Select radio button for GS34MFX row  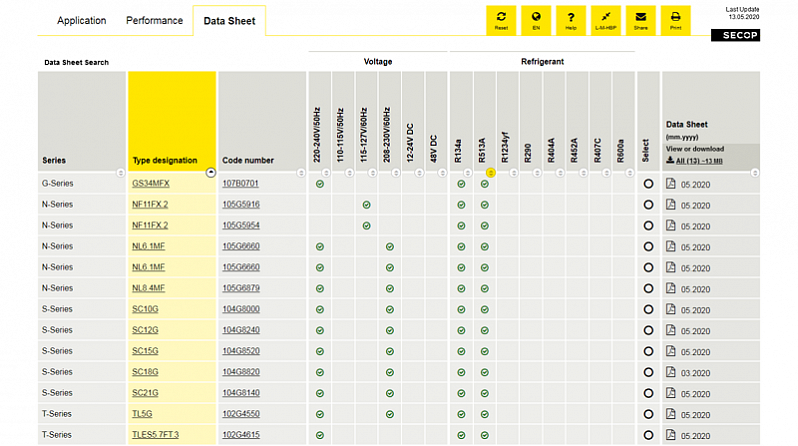click(x=648, y=184)
